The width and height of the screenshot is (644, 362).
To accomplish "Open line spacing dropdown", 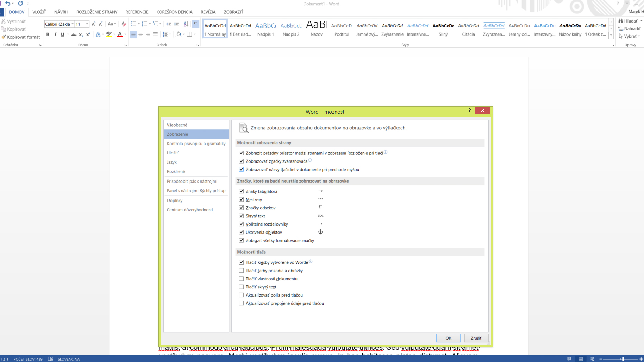I will 166,34.
